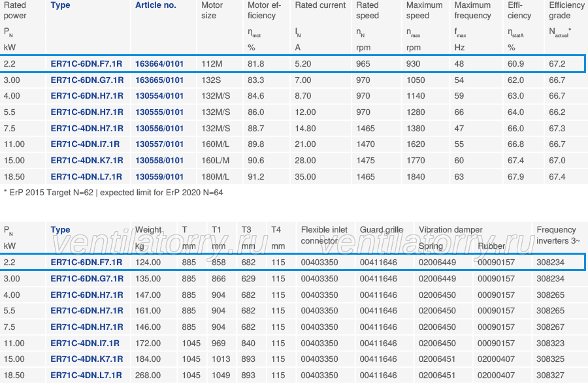
Task: Open ER71C-4DN.I7.1R type link beside article 130557/0101
Action: pyautogui.click(x=85, y=144)
